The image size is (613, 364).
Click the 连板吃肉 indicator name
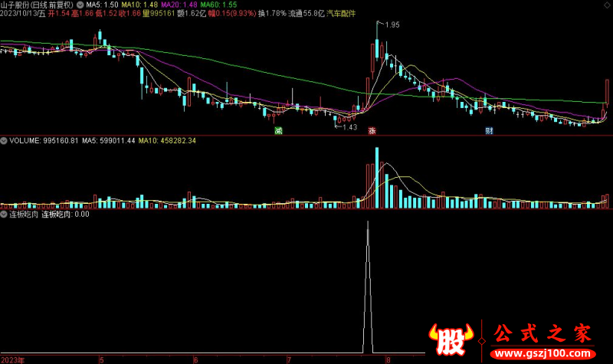(24, 215)
